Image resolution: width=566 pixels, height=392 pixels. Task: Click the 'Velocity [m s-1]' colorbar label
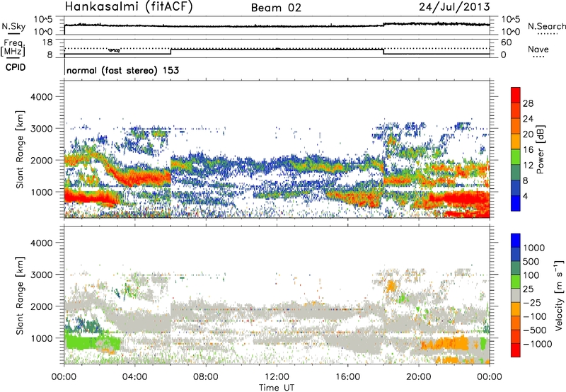click(559, 295)
